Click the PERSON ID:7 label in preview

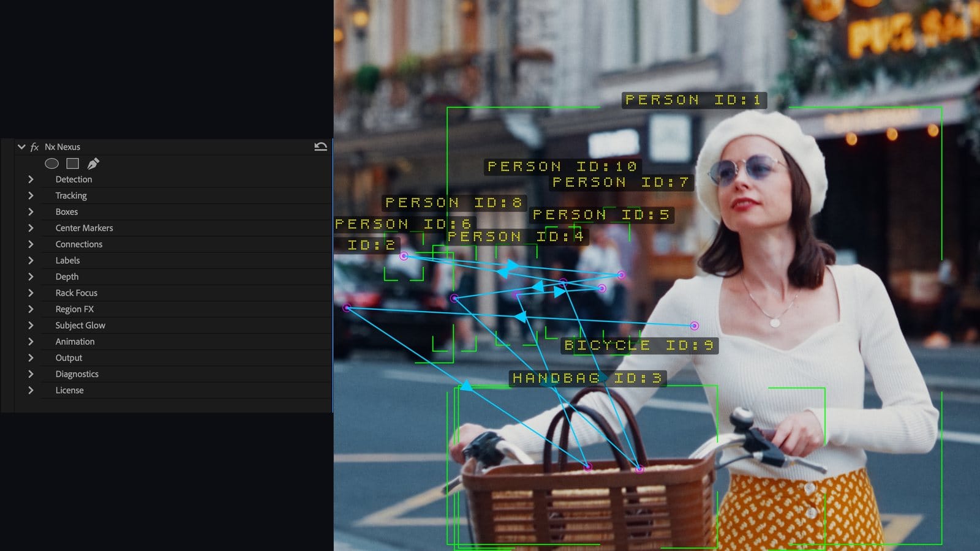pos(620,182)
